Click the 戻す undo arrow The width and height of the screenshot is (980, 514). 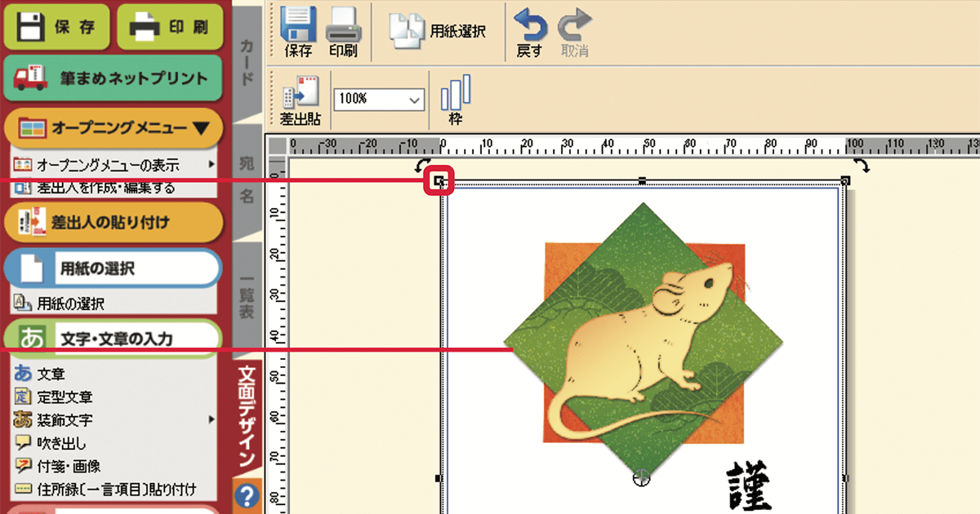pos(529,33)
